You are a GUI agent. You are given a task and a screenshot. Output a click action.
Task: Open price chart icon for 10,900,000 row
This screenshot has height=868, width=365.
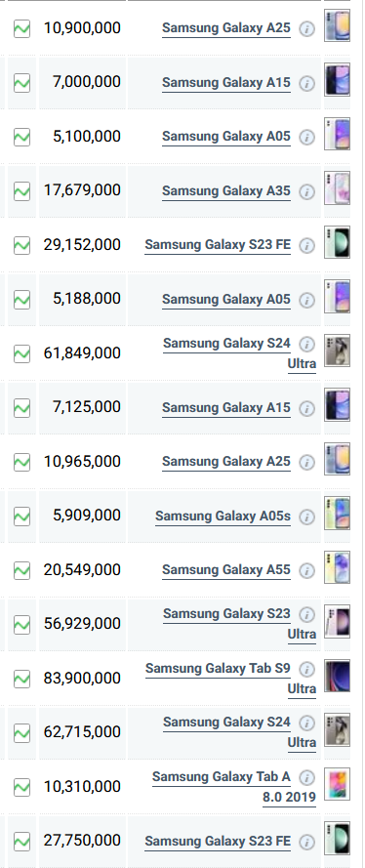[x=21, y=28]
